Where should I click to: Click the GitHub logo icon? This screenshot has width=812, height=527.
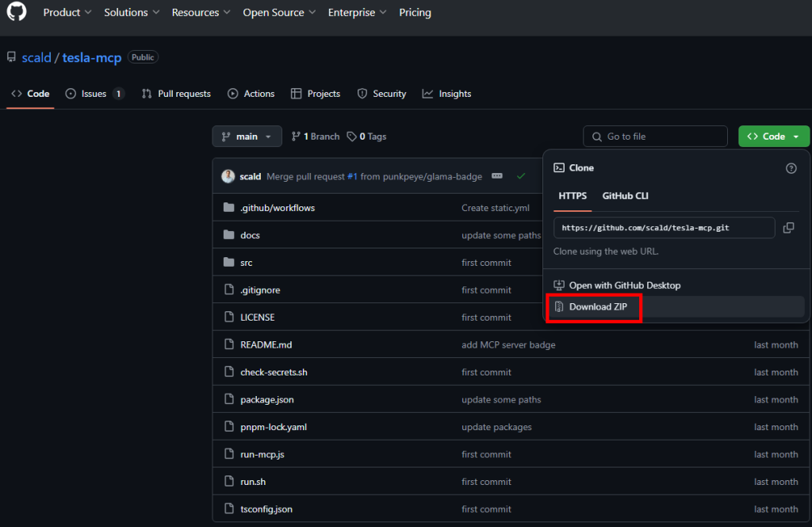pyautogui.click(x=17, y=11)
